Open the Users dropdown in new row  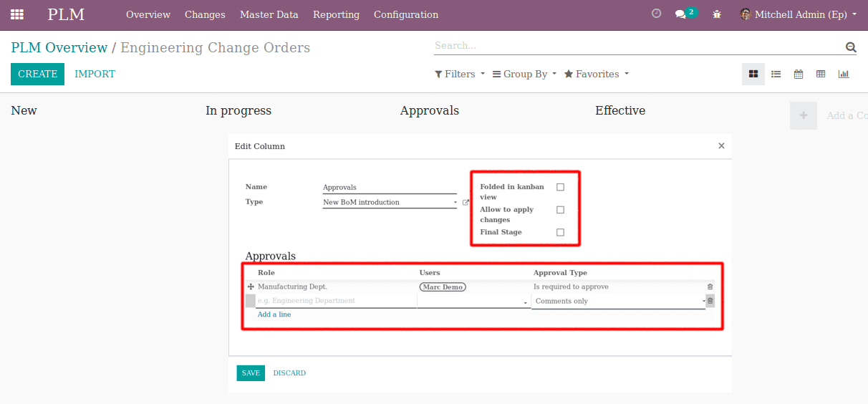coord(474,302)
